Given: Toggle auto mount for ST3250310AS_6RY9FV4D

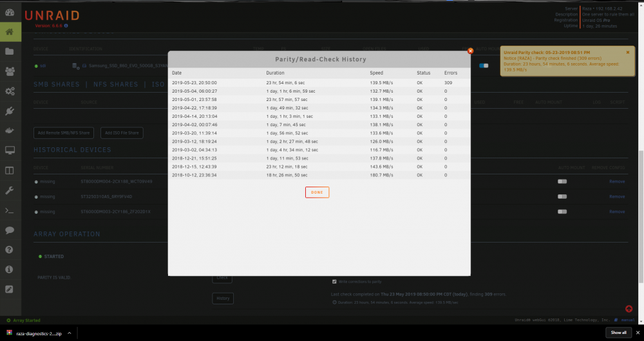Looking at the screenshot, I should (562, 196).
